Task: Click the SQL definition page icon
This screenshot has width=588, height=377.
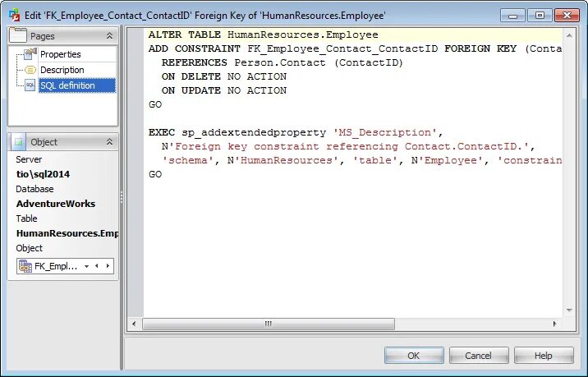Action: (30, 85)
